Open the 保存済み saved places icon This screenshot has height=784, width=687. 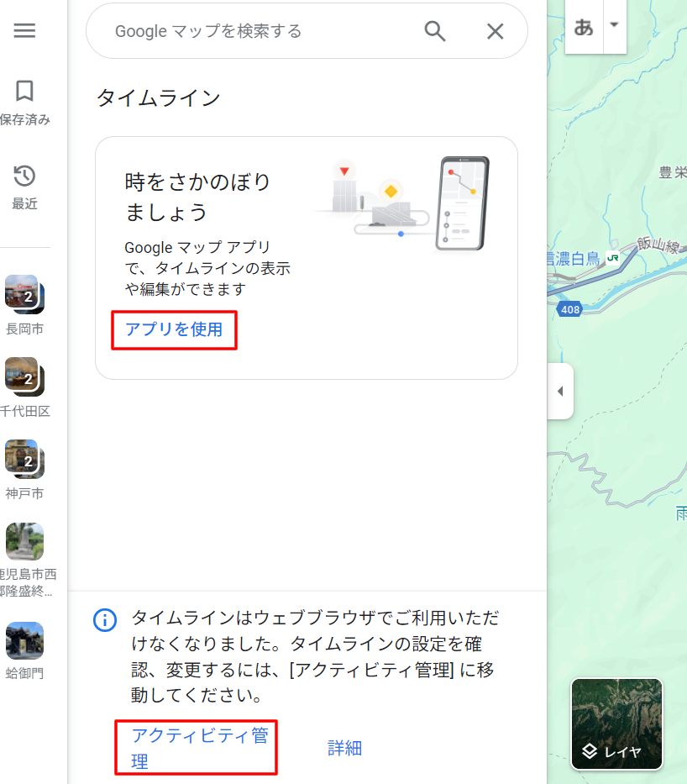point(24,92)
